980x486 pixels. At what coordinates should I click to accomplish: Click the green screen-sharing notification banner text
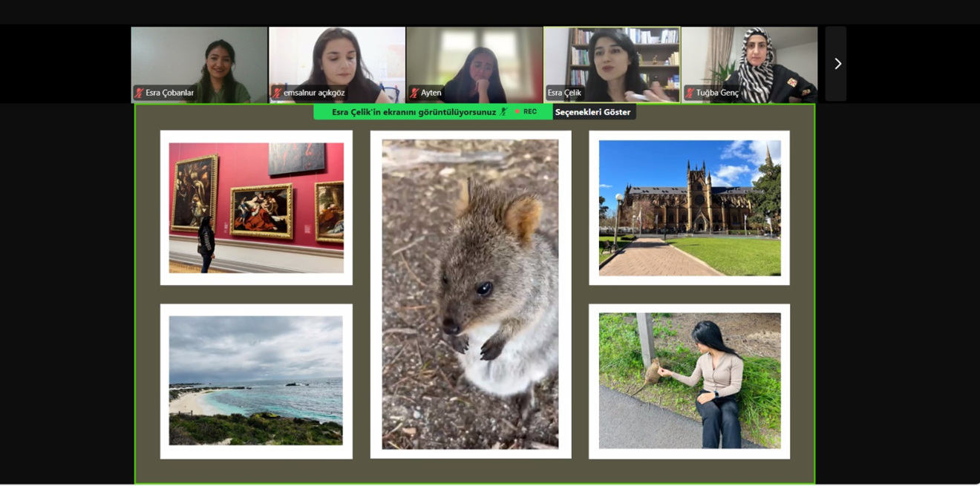tap(414, 112)
